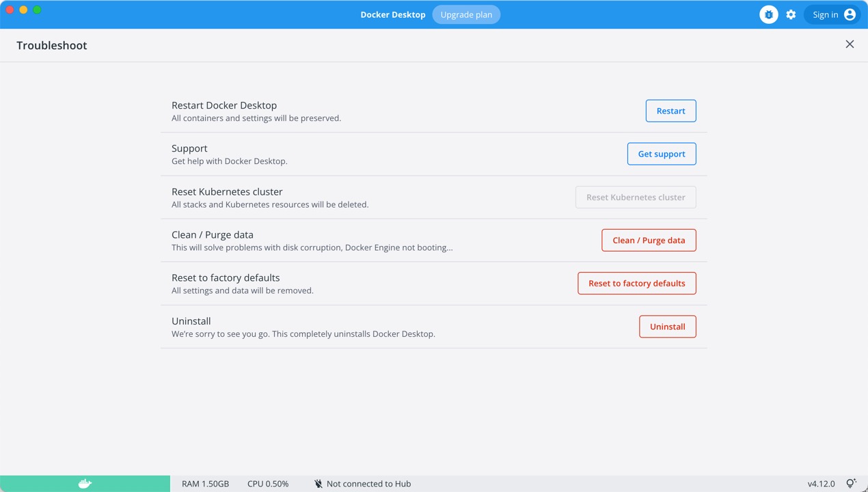Viewport: 868px width, 492px height.
Task: Click the 'We're sorry to see you go' text
Action: point(303,334)
